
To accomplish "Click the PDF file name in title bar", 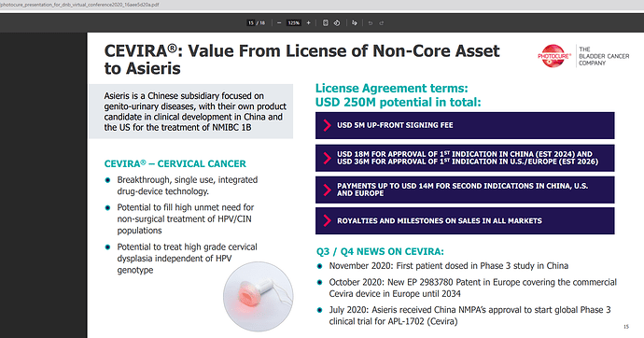I will click(79, 5).
